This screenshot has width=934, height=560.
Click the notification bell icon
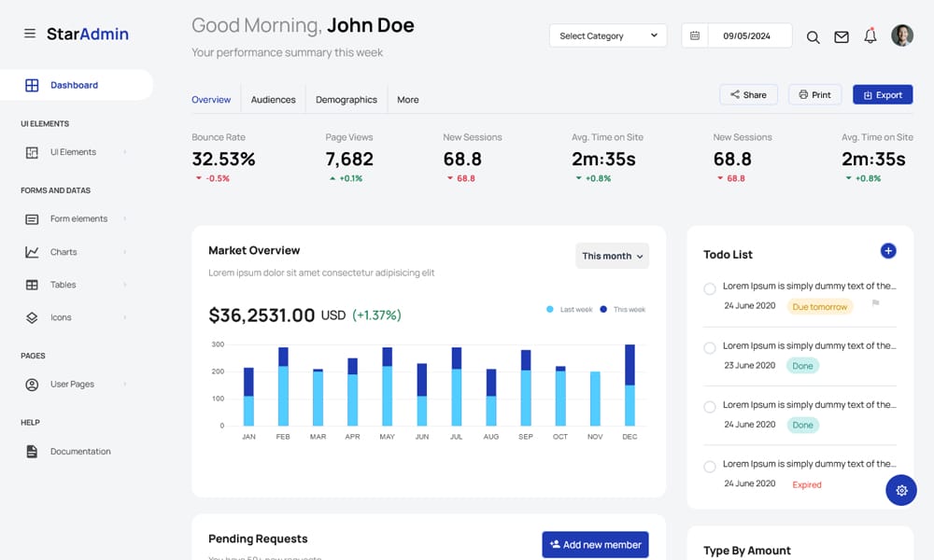(870, 36)
